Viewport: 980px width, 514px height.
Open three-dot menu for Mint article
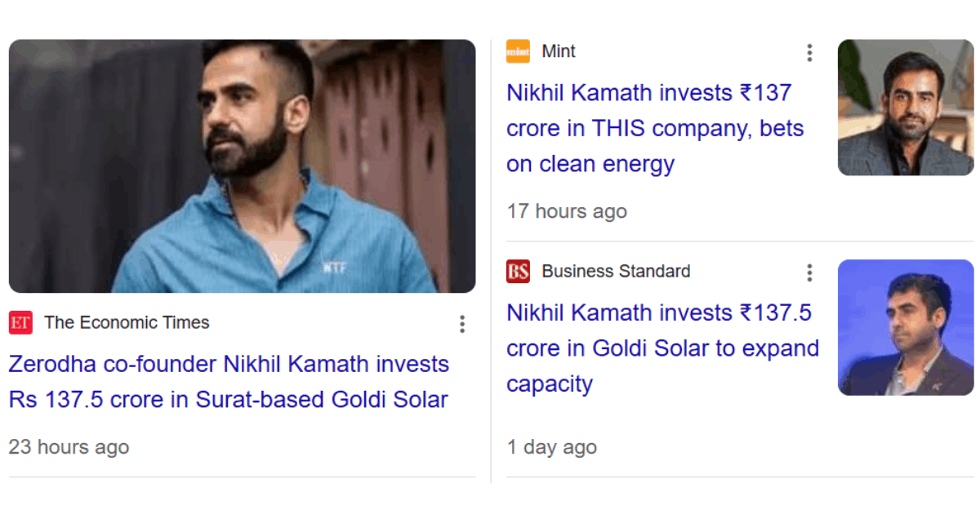coord(809,53)
